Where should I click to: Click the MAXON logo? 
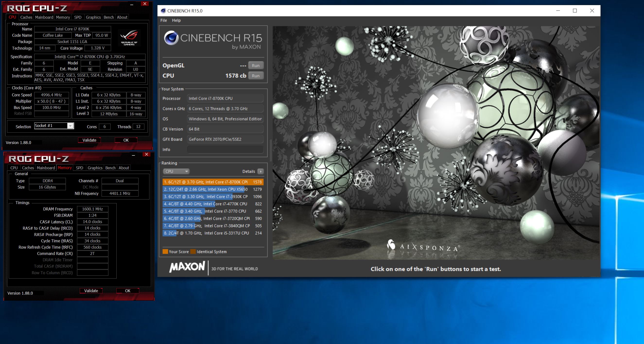(x=187, y=267)
